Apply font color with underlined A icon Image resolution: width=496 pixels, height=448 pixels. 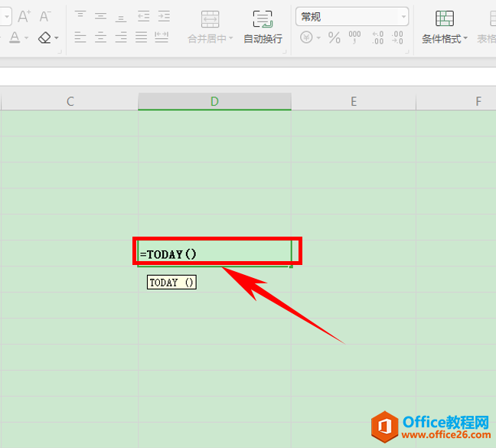click(15, 38)
